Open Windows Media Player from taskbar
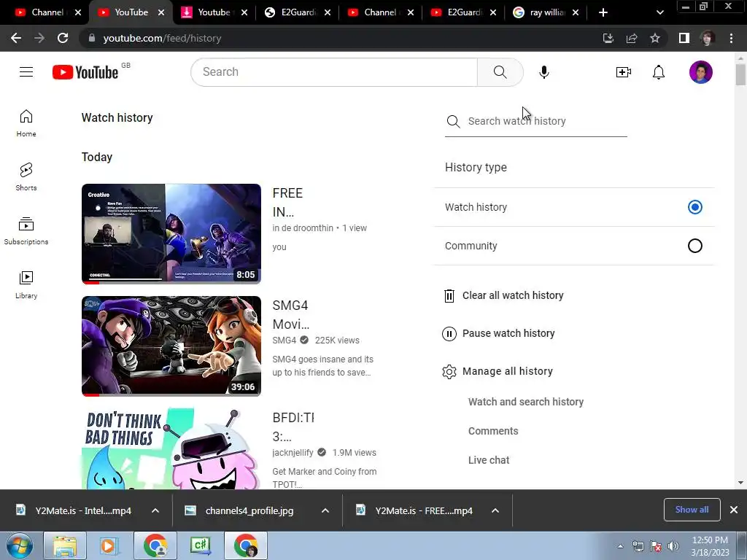 coord(108,546)
